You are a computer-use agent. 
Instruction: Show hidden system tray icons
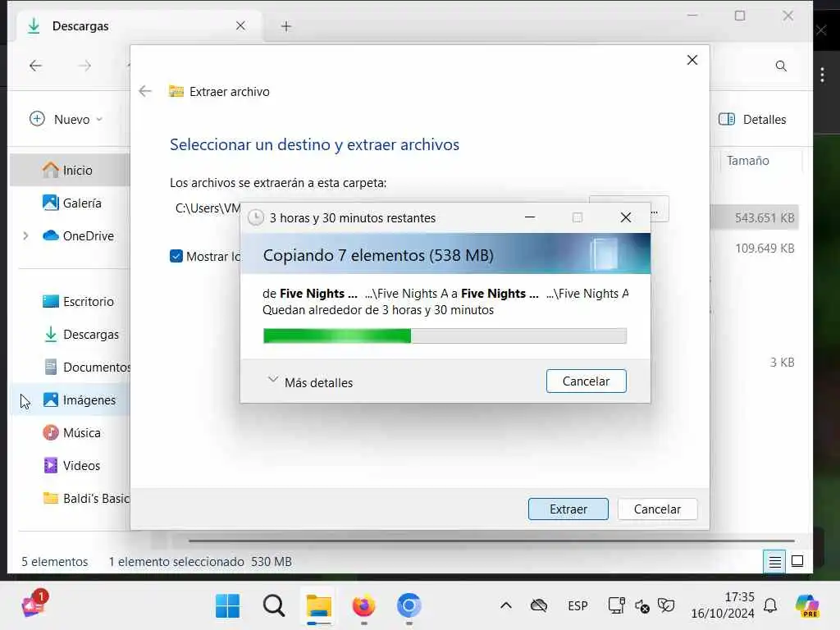[x=505, y=606]
